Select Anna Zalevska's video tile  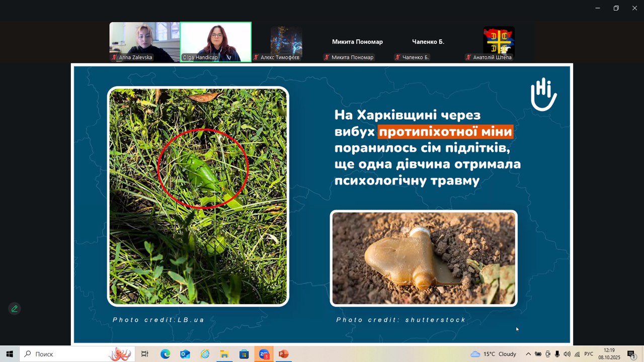pyautogui.click(x=144, y=41)
